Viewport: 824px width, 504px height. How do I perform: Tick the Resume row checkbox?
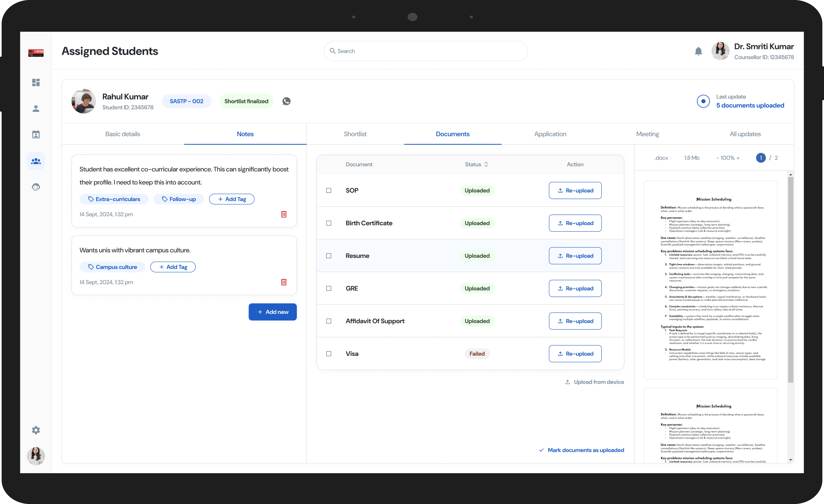click(329, 256)
